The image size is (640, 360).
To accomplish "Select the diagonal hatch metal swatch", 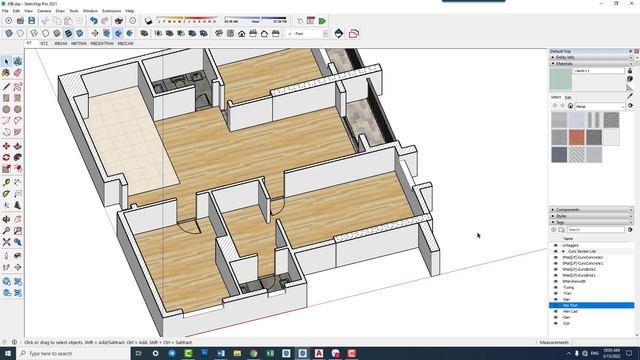I will tap(577, 155).
